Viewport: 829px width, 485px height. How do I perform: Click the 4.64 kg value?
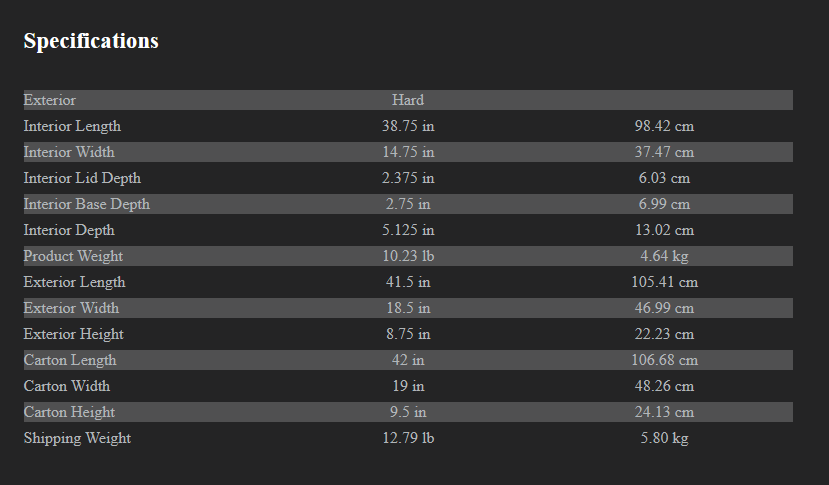664,256
